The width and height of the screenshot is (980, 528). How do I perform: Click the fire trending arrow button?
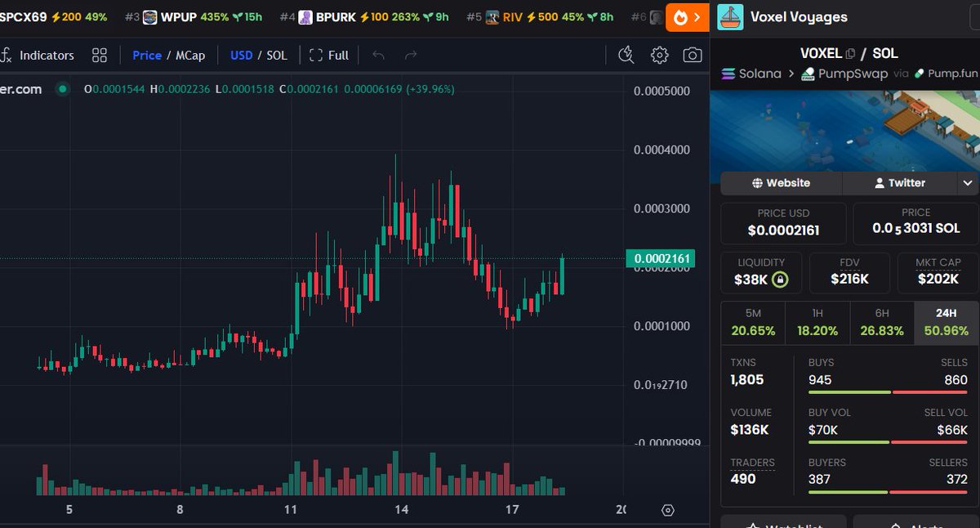(687, 16)
